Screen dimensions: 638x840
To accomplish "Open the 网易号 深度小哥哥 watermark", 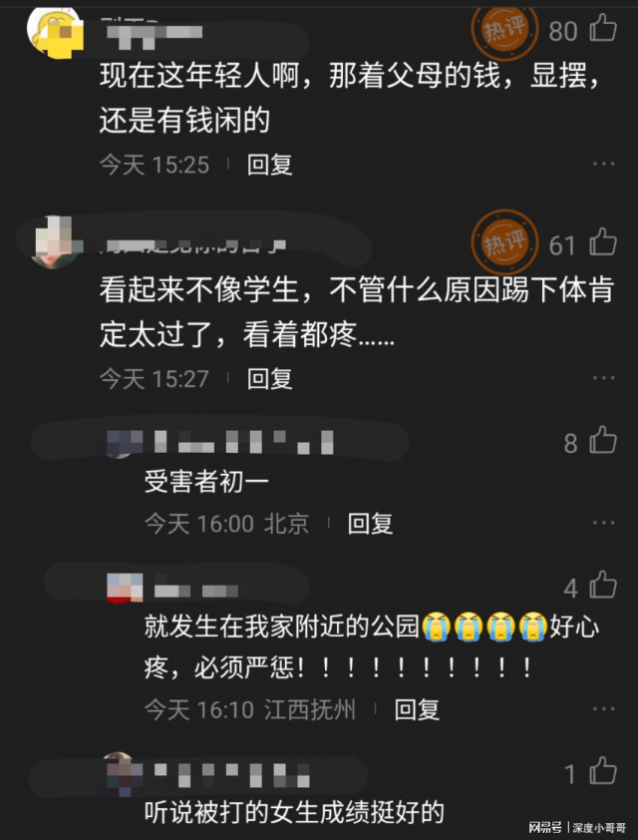I will (x=577, y=827).
